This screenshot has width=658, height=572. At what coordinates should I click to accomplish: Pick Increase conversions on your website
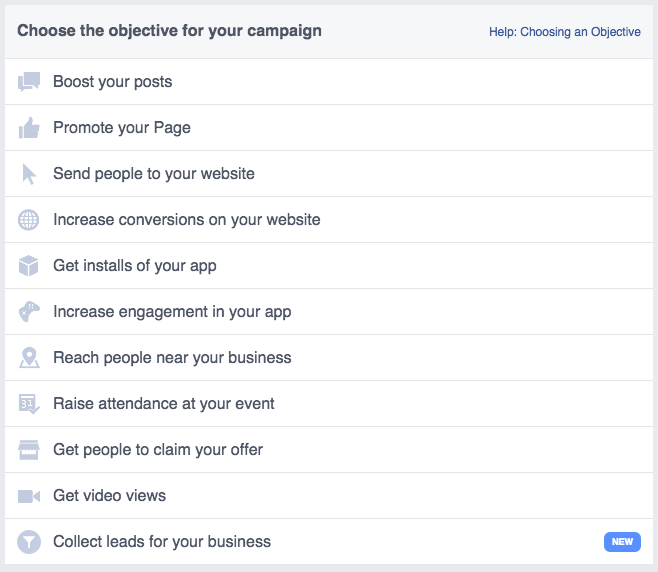click(x=186, y=220)
